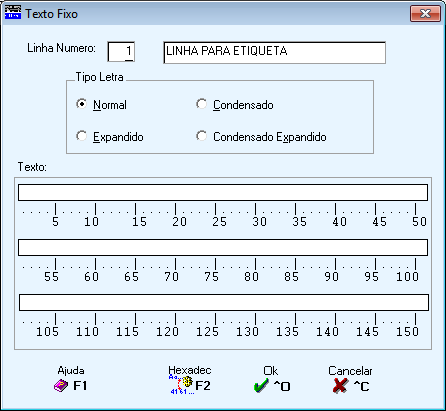Image resolution: width=446 pixels, height=411 pixels.
Task: Click the Hexadec F2 converter icon
Action: 182,385
